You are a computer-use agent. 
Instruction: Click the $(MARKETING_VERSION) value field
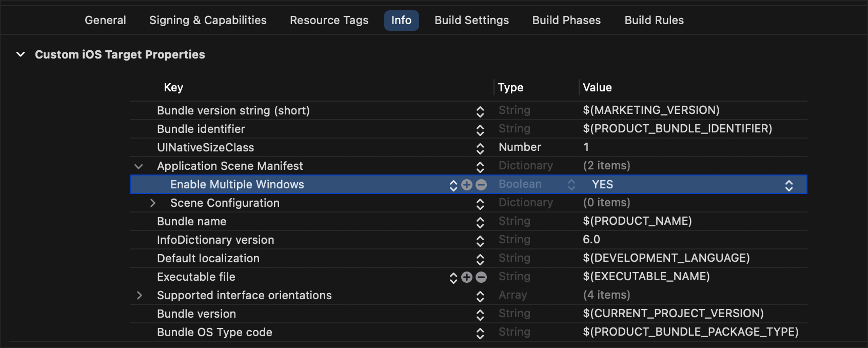(x=651, y=110)
